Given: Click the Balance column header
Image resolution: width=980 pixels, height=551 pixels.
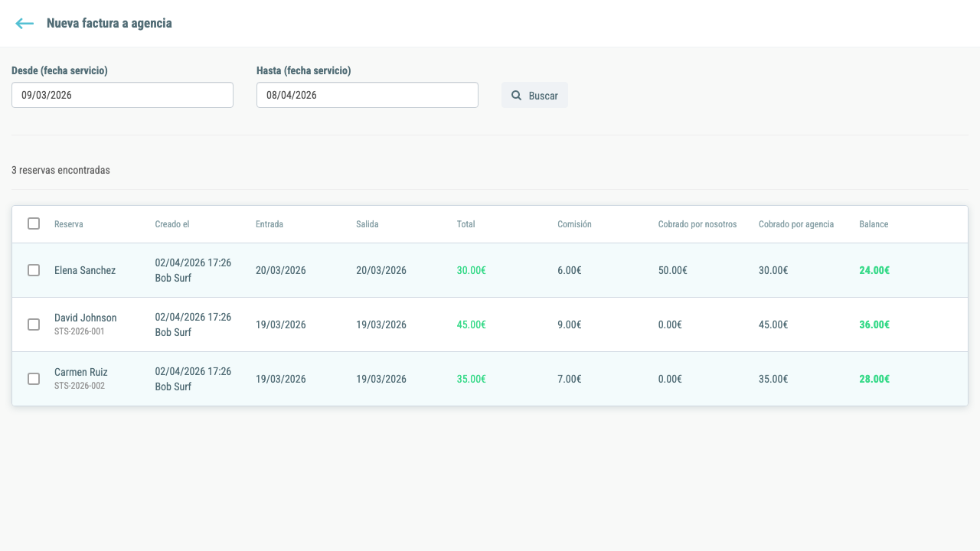Looking at the screenshot, I should pos(874,224).
